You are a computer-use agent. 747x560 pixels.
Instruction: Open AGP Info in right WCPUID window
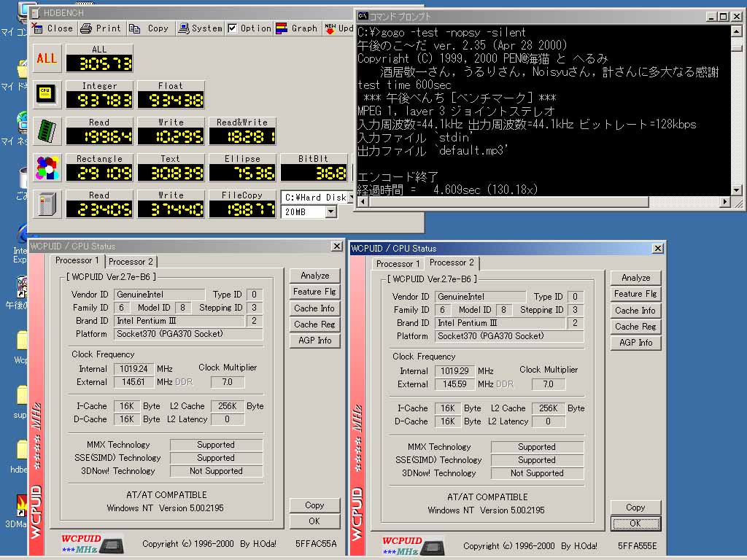click(x=636, y=343)
